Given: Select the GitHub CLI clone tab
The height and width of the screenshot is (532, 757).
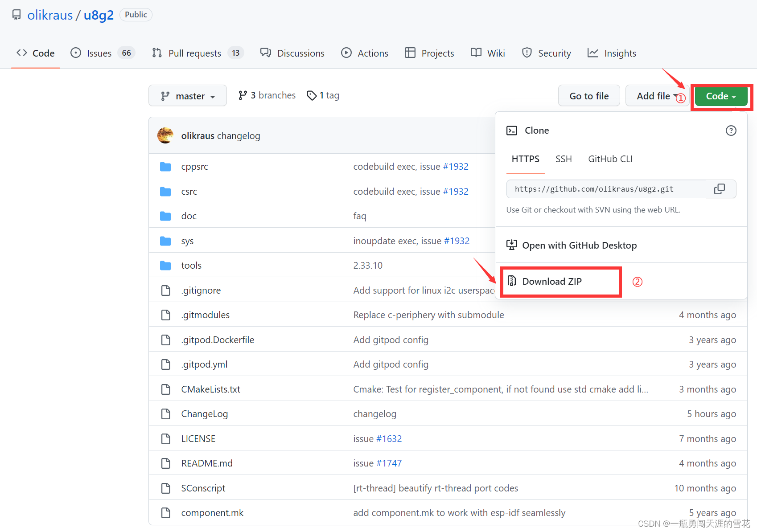Looking at the screenshot, I should (610, 159).
